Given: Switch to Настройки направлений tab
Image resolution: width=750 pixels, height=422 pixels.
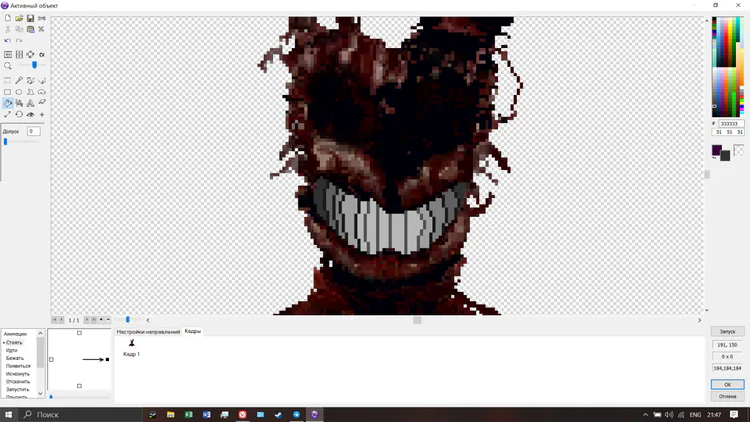Looking at the screenshot, I should point(148,332).
